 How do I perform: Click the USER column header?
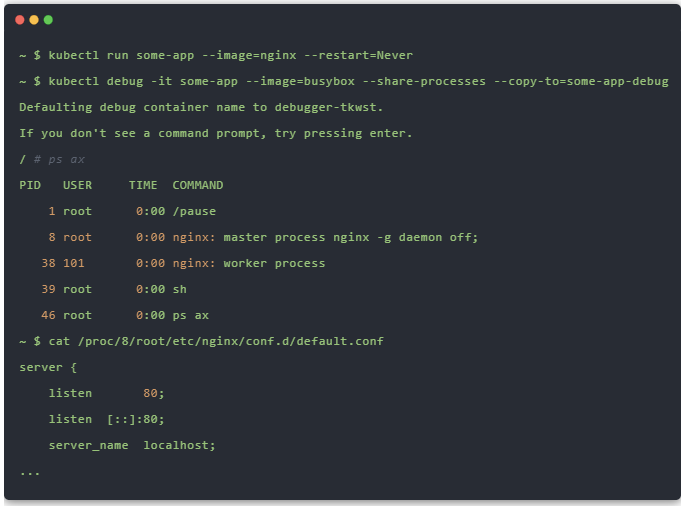(77, 185)
